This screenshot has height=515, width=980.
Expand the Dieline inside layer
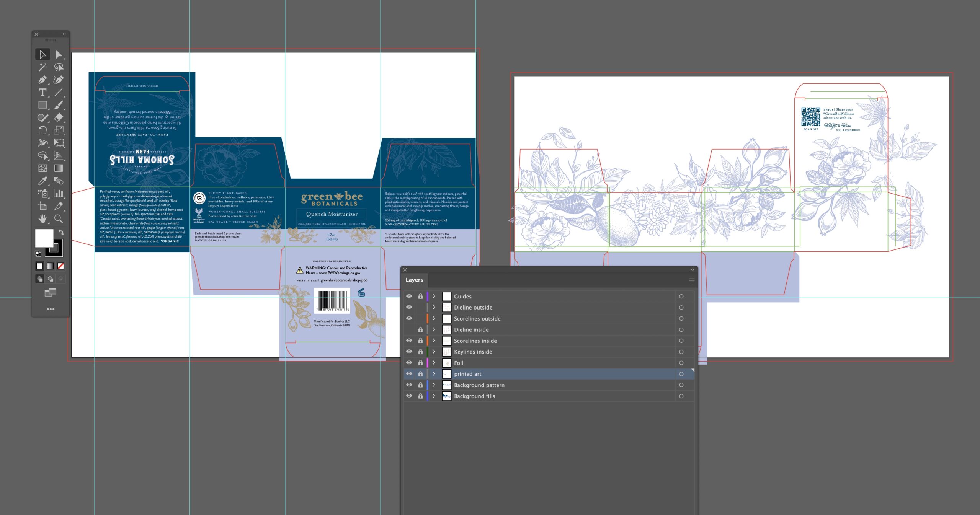coord(434,329)
